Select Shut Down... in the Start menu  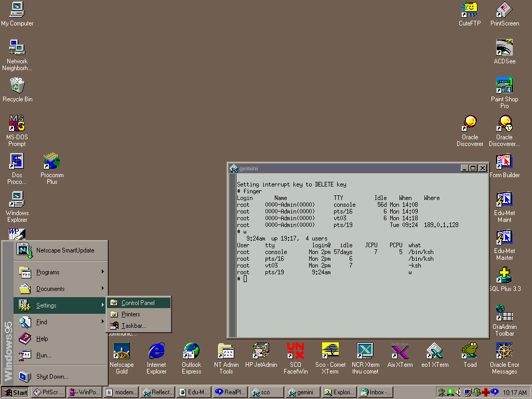click(x=60, y=376)
